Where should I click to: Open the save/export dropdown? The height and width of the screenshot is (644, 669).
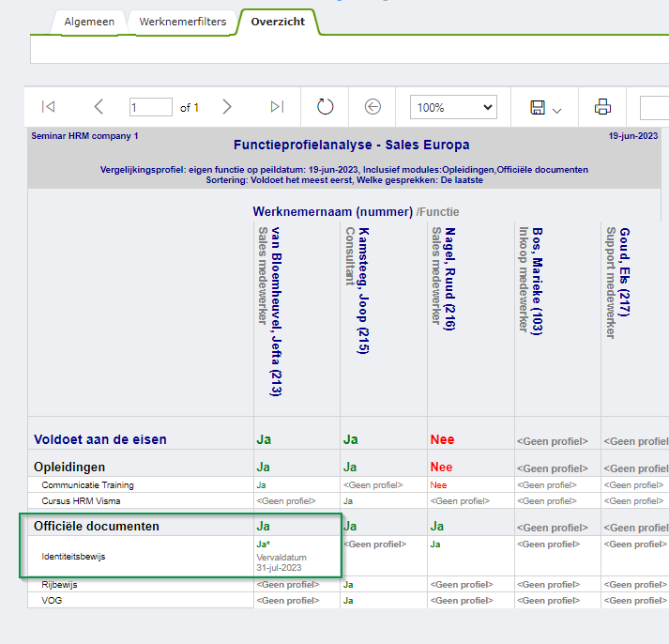pos(545,107)
